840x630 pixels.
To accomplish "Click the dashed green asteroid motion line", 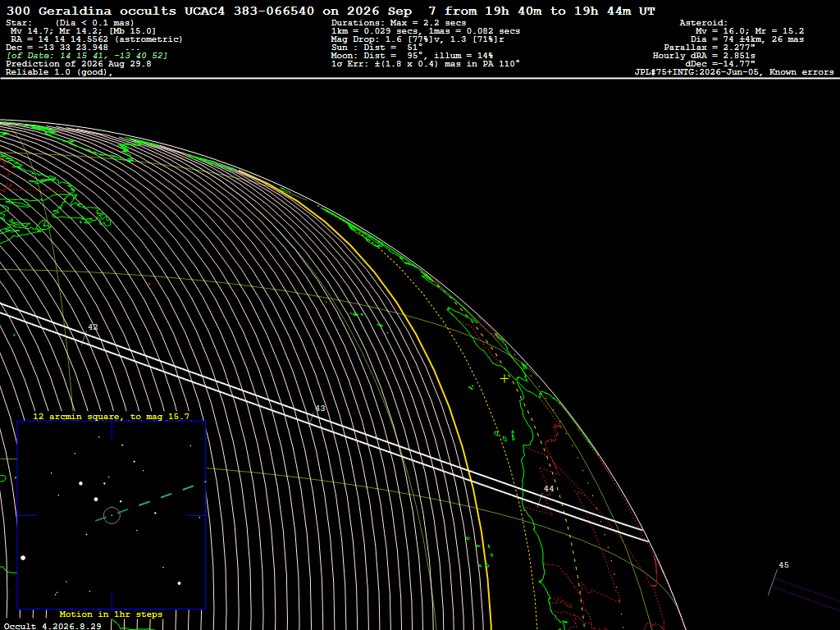I will tap(144, 504).
